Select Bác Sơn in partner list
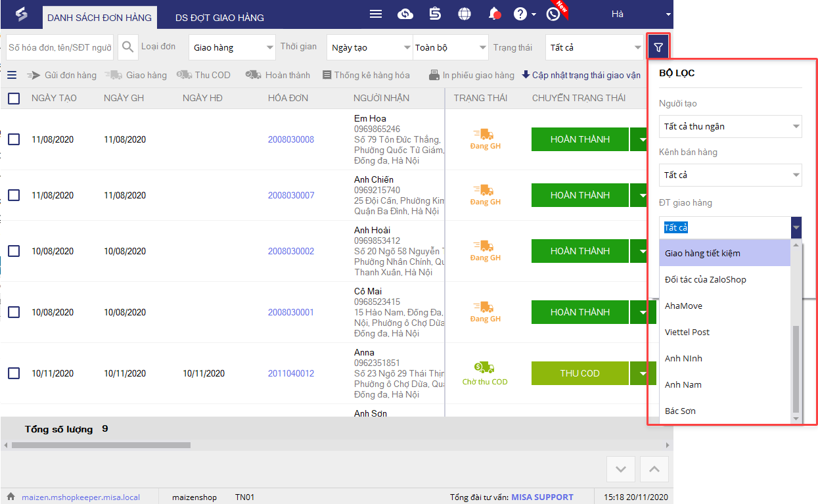 tap(725, 411)
